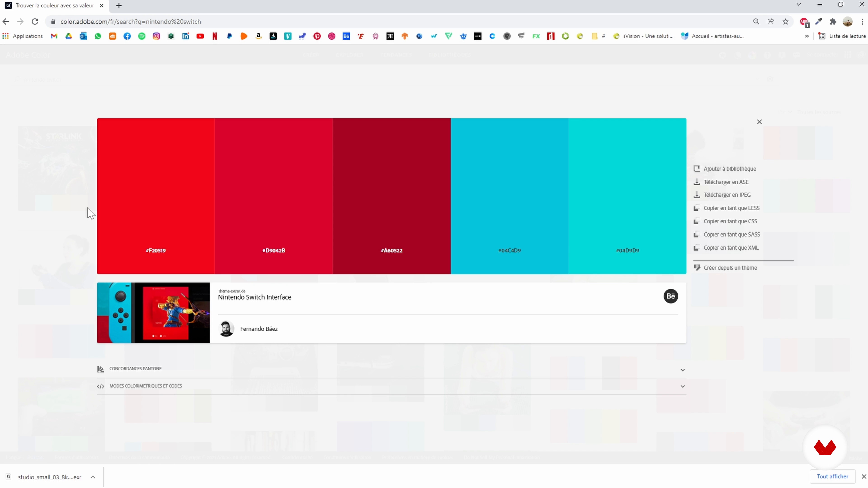
Task: Open the iVision - Une soluti... bookmark
Action: 644,36
